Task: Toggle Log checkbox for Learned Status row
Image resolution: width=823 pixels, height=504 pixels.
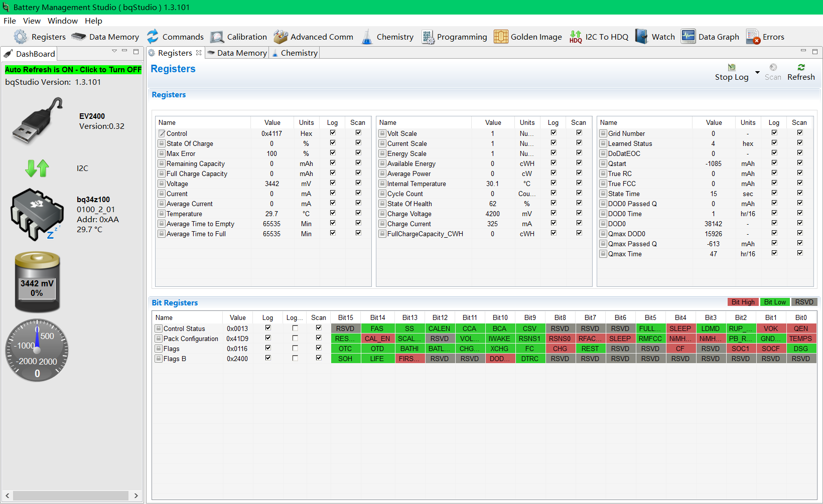Action: pyautogui.click(x=774, y=143)
